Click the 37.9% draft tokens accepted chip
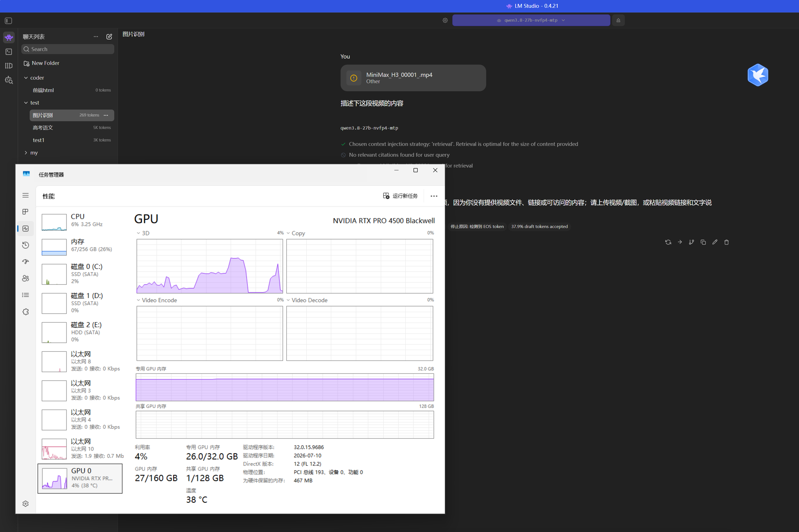799x532 pixels. click(x=539, y=227)
